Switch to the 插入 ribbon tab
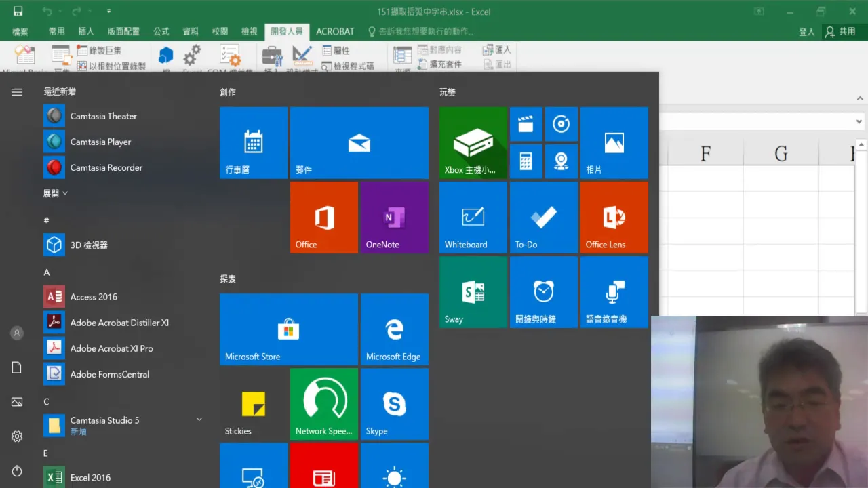 tap(86, 31)
